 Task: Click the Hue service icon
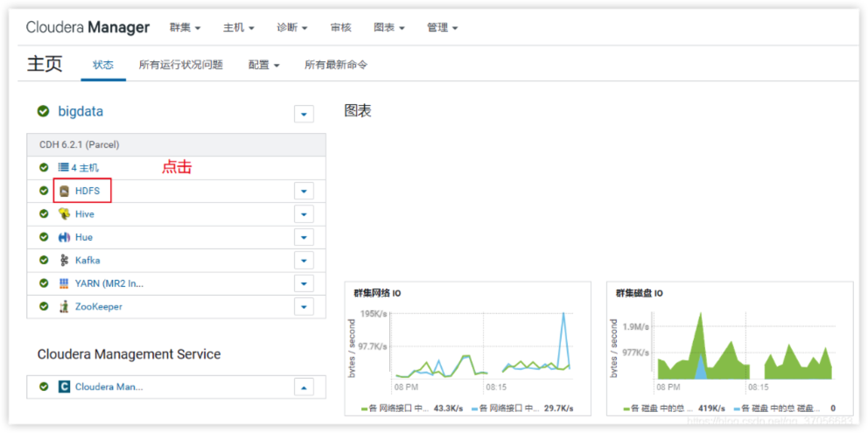pos(64,237)
